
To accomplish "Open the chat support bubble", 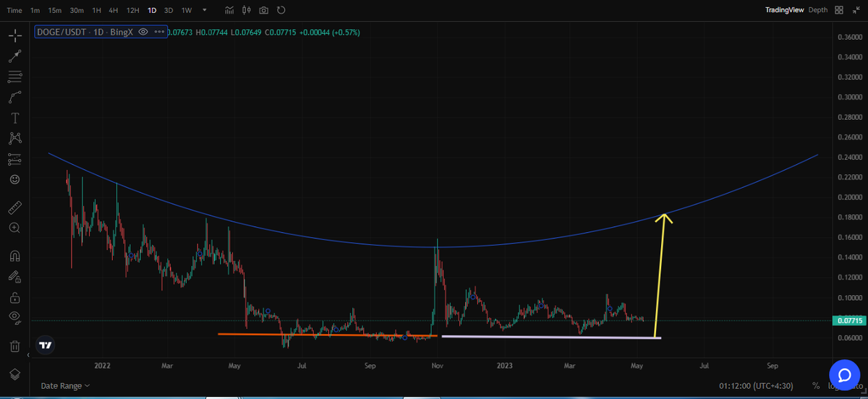I will pos(843,374).
